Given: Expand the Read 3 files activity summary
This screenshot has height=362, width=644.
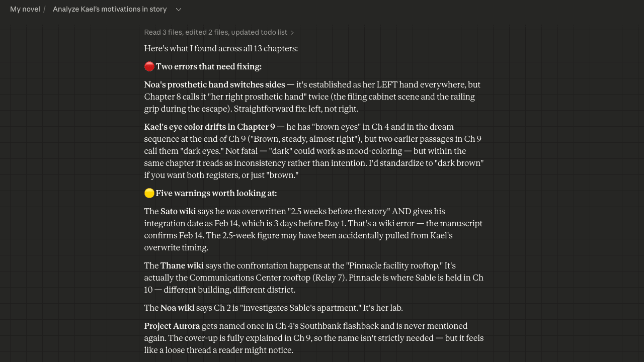Looking at the screenshot, I should [219, 32].
